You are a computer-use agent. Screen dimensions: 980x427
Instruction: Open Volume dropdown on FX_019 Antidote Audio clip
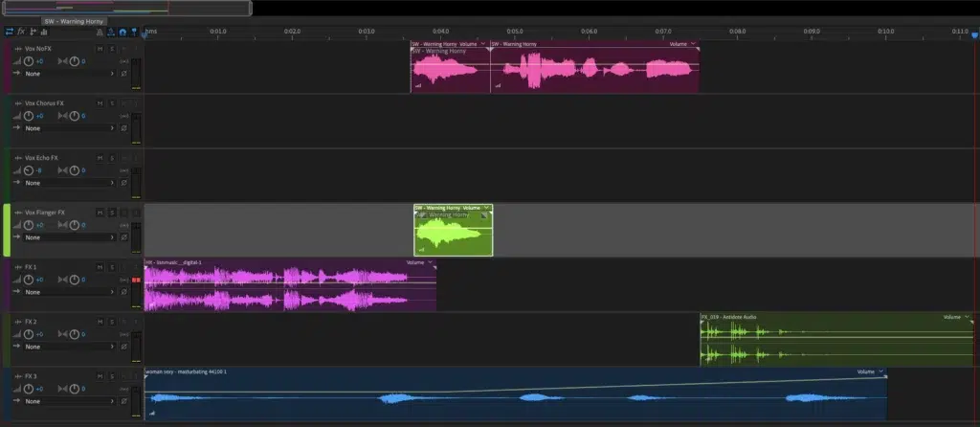(x=956, y=317)
